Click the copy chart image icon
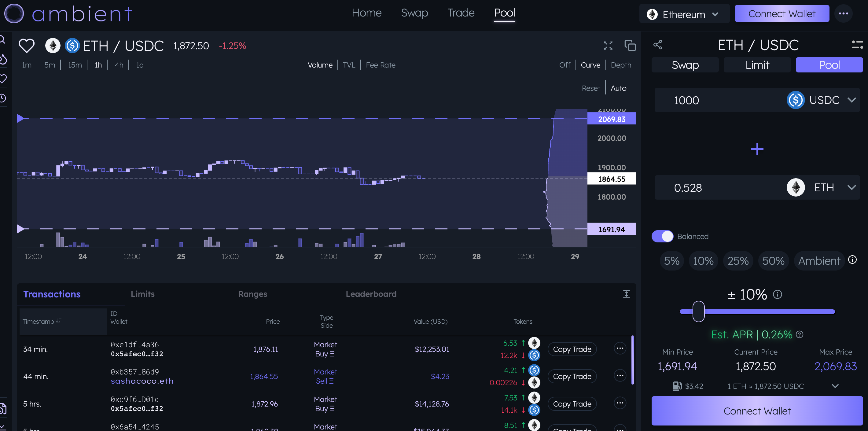This screenshot has width=868, height=431. click(x=629, y=46)
